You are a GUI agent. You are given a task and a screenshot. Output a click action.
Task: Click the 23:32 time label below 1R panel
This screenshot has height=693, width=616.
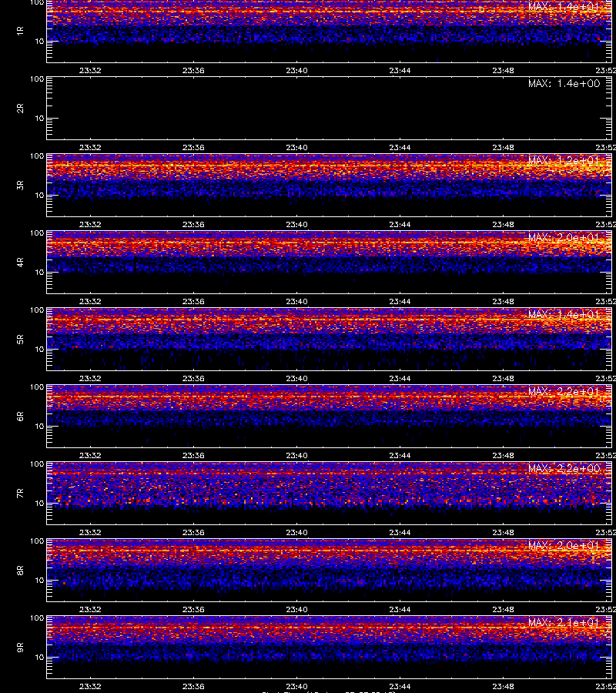[90, 70]
